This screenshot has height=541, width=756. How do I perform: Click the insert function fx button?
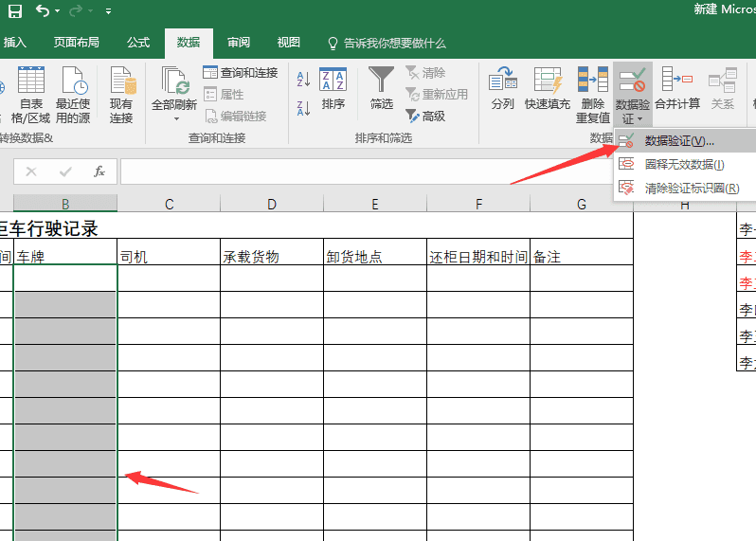click(x=99, y=171)
